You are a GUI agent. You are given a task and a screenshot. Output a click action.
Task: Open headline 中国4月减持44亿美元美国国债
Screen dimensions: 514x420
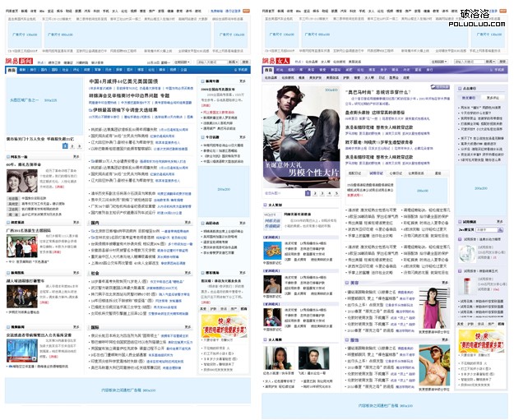coord(123,81)
